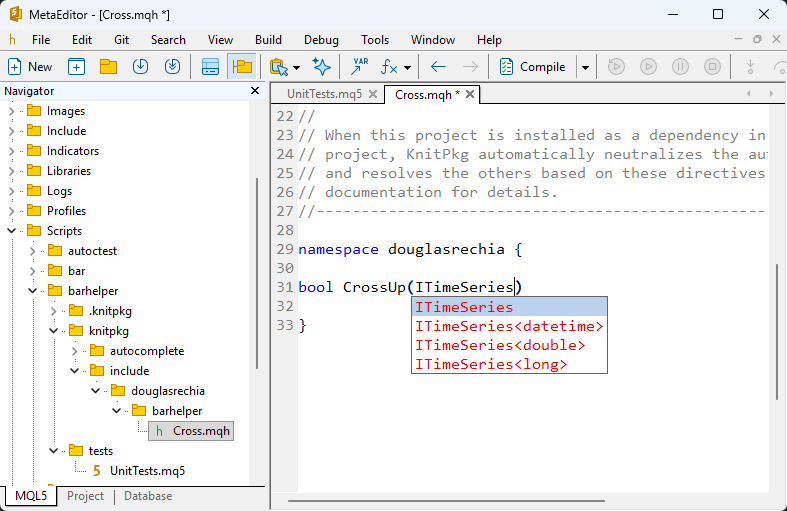Click the VAR list names icon

pyautogui.click(x=358, y=67)
